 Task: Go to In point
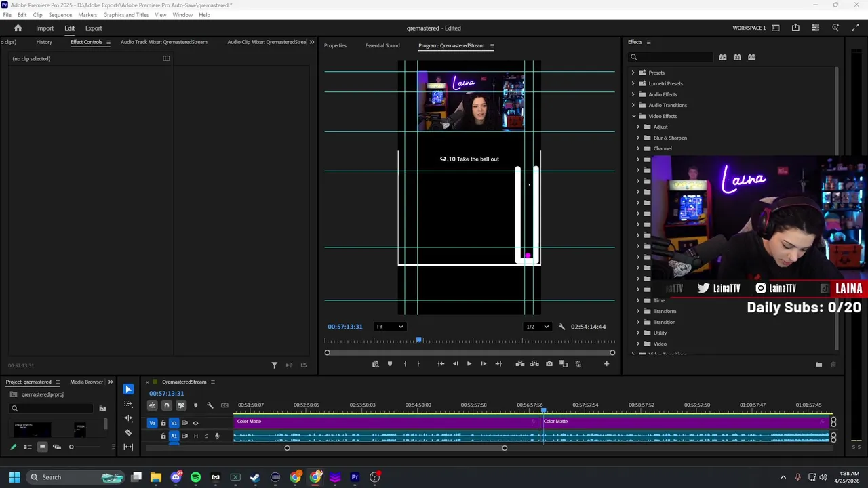[x=441, y=364]
